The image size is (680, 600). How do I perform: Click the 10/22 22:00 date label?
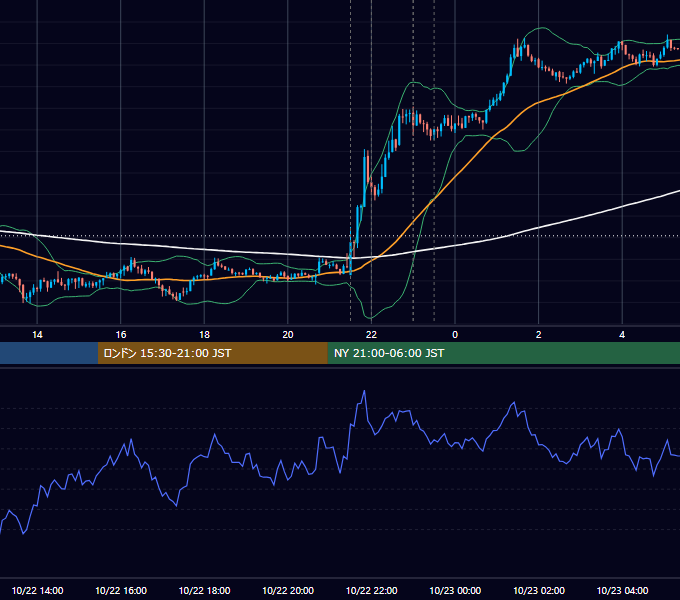pyautogui.click(x=371, y=590)
